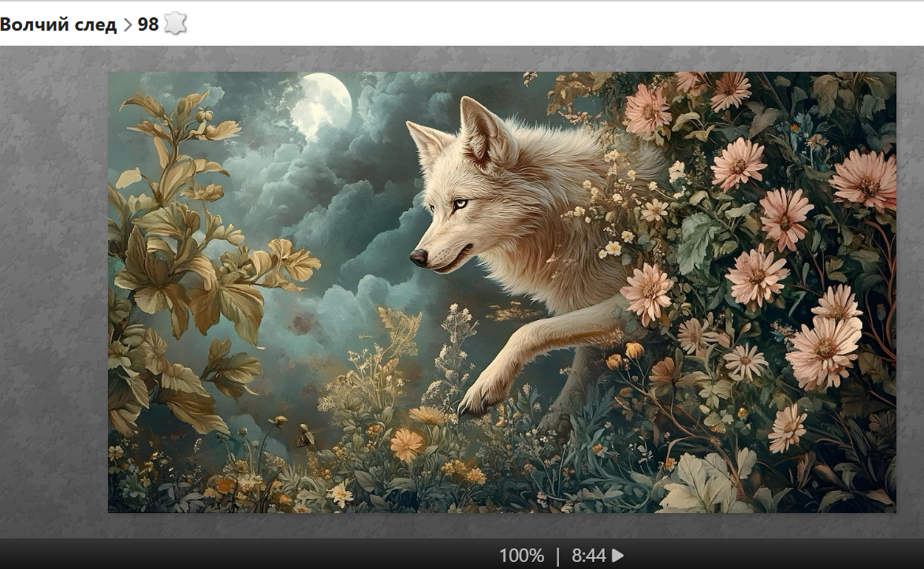Open the Волчий след breadcrumb link
This screenshot has height=569, width=924.
click(58, 24)
